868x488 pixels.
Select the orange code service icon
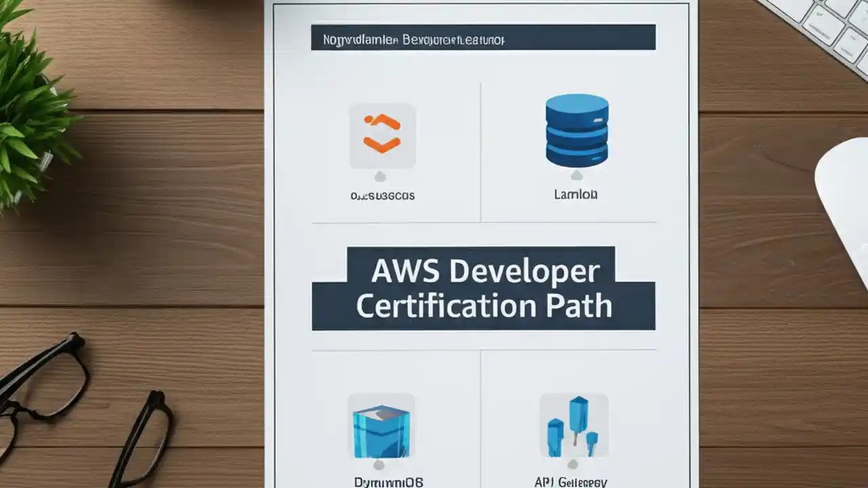pos(382,134)
